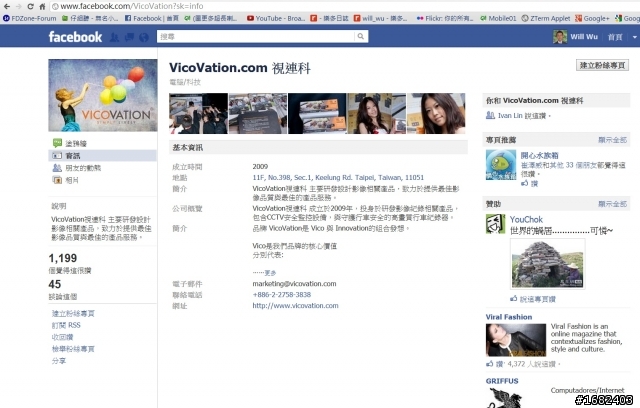
Task: Click the 45 talking about this count
Action: pos(55,284)
